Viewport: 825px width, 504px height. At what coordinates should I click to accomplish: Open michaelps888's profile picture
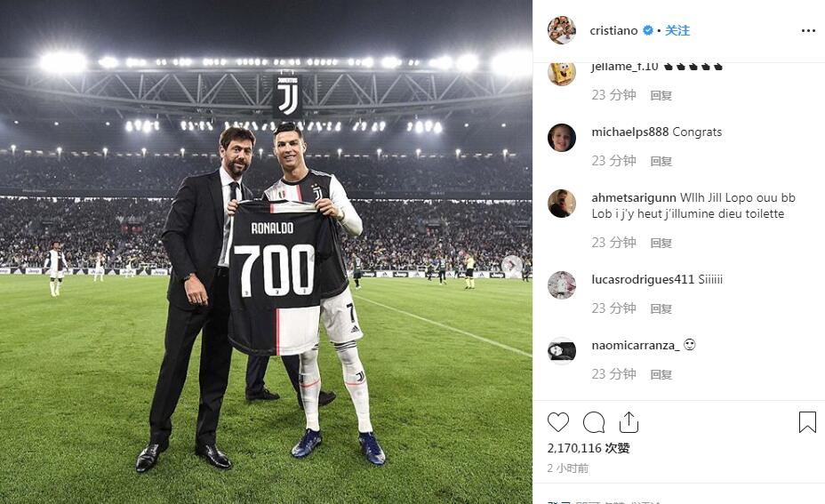tap(561, 138)
